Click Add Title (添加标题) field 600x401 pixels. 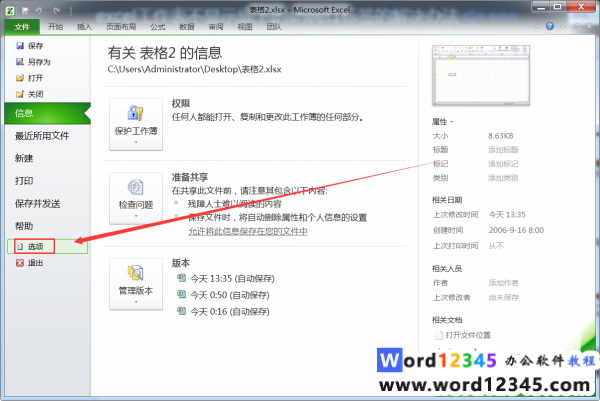503,150
